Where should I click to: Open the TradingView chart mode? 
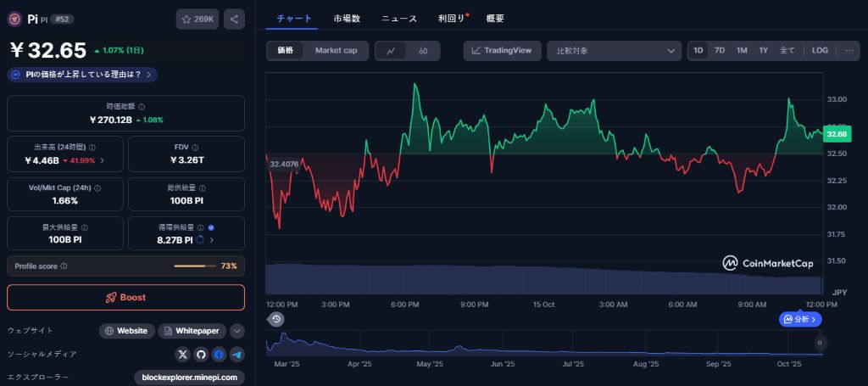[502, 51]
